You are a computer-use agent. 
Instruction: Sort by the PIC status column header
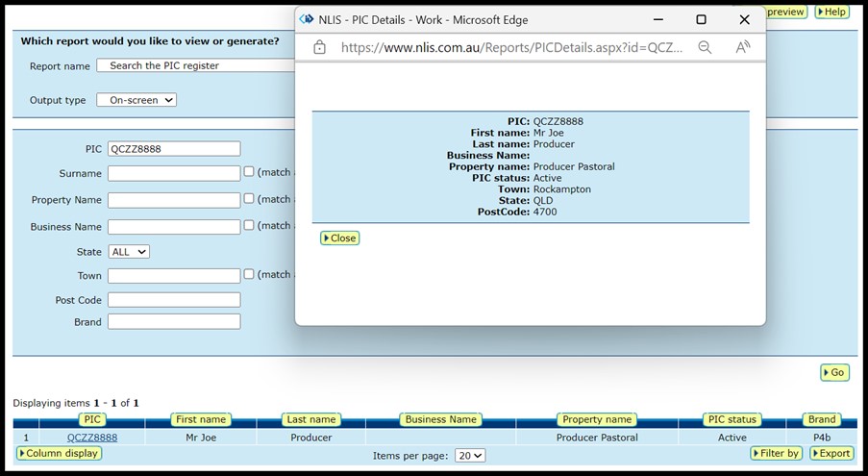(x=732, y=419)
